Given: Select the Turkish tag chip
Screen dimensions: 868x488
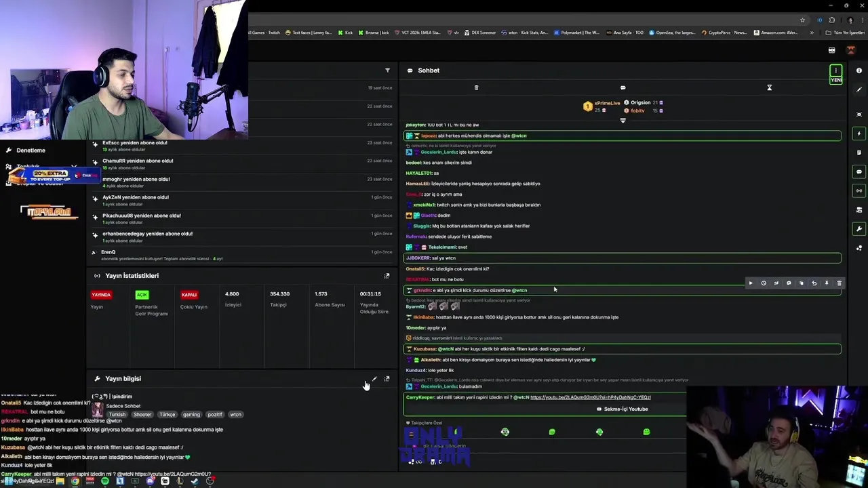Looking at the screenshot, I should click(117, 415).
